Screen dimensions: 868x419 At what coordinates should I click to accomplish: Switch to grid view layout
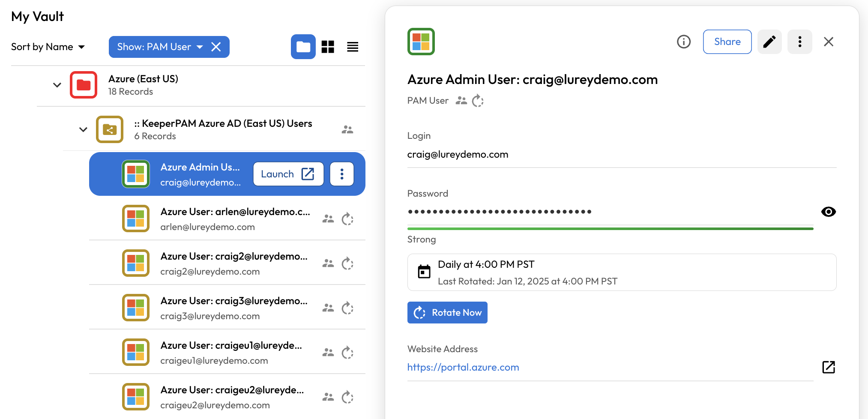[x=328, y=47]
